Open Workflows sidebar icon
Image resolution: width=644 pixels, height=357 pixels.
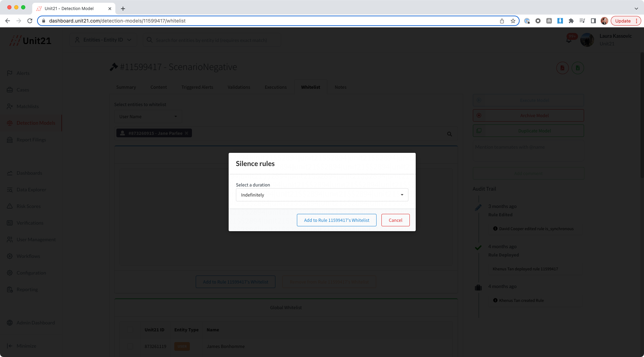coord(10,256)
